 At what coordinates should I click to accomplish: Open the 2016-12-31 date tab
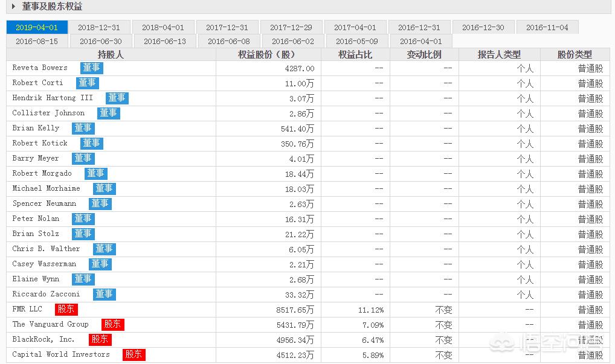pyautogui.click(x=419, y=27)
